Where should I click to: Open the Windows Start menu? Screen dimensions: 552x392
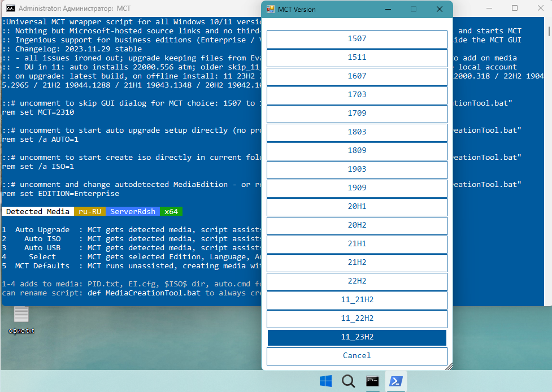click(x=325, y=381)
